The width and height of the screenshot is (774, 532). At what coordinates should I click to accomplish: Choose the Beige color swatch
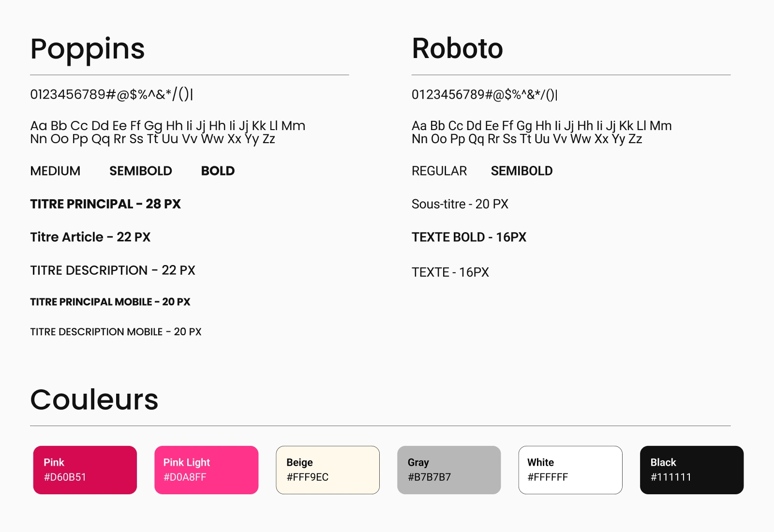[328, 470]
